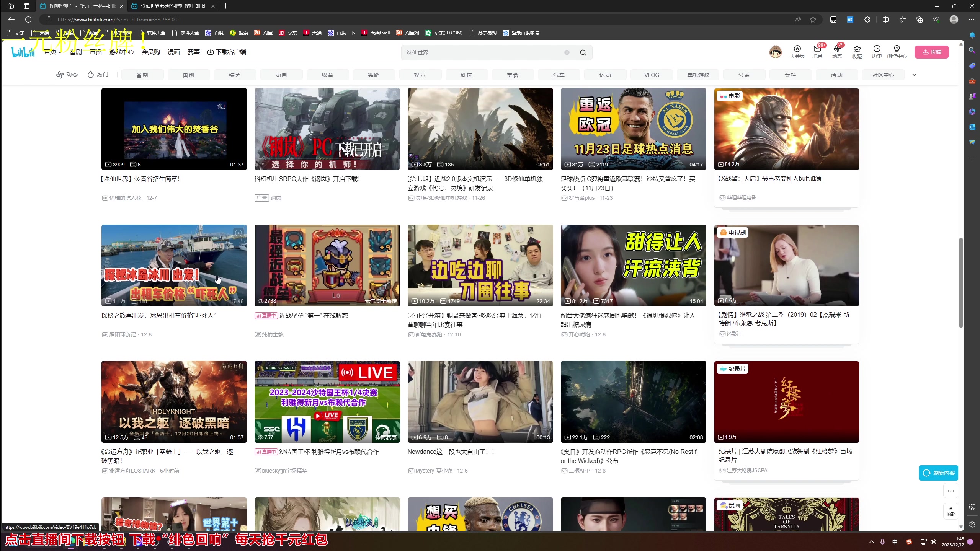Open 漫画 in the top navigation
980x551 pixels.
(x=174, y=52)
